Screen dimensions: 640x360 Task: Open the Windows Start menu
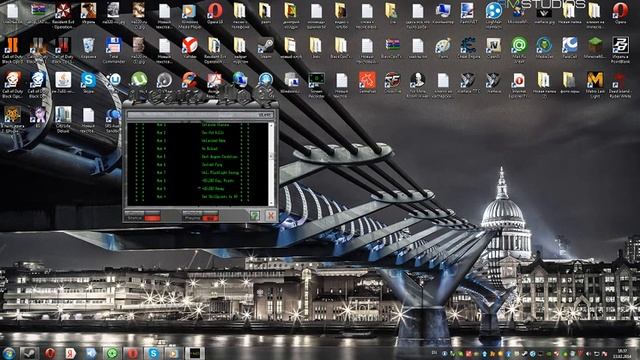(9, 353)
